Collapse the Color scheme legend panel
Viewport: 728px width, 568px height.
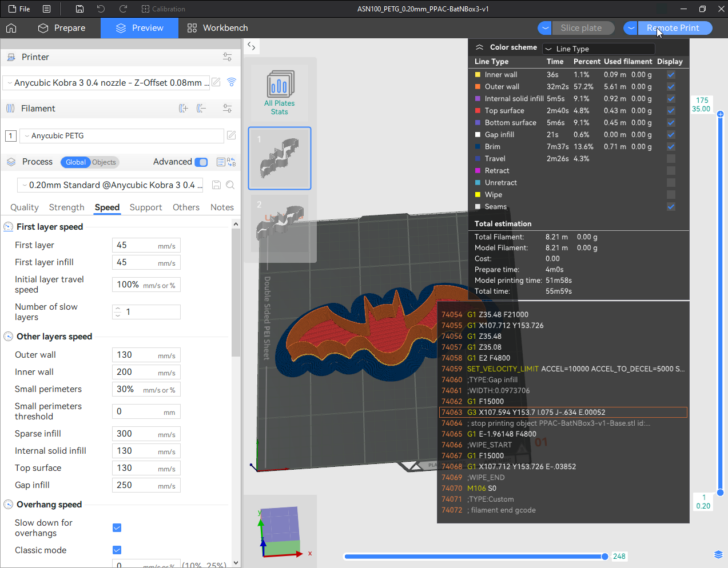coord(480,47)
